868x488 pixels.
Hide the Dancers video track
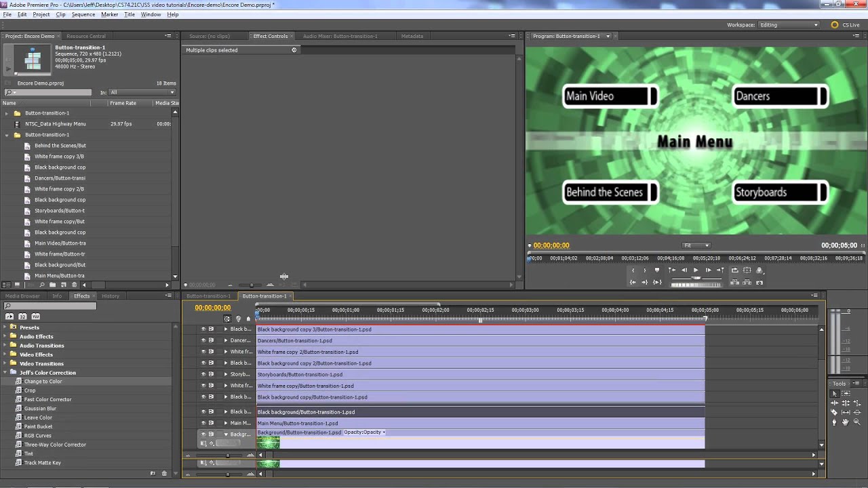click(203, 340)
